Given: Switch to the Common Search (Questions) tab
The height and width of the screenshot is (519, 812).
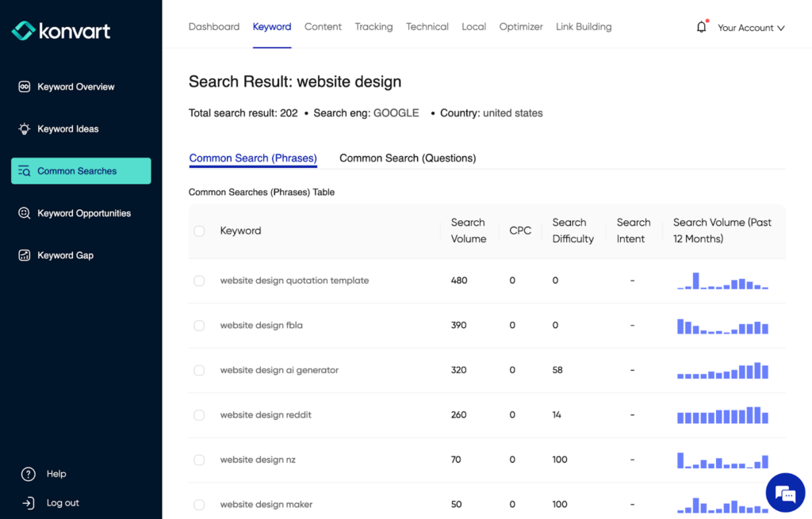Looking at the screenshot, I should click(x=407, y=158).
